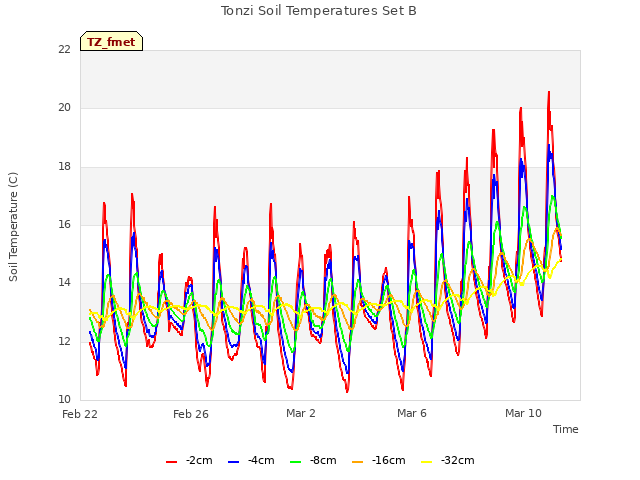This screenshot has width=640, height=480.
Task: Select the -16cm legend label
Action: click(389, 460)
